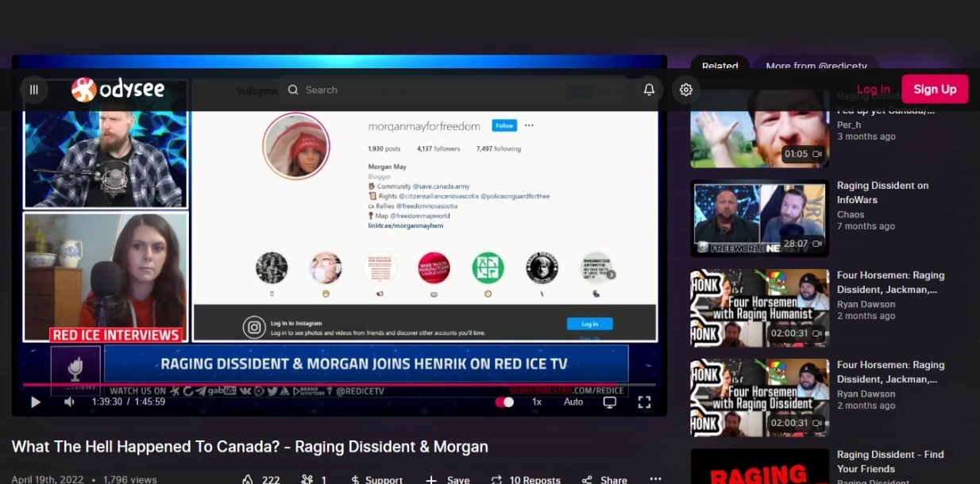Share this video

tap(604, 480)
